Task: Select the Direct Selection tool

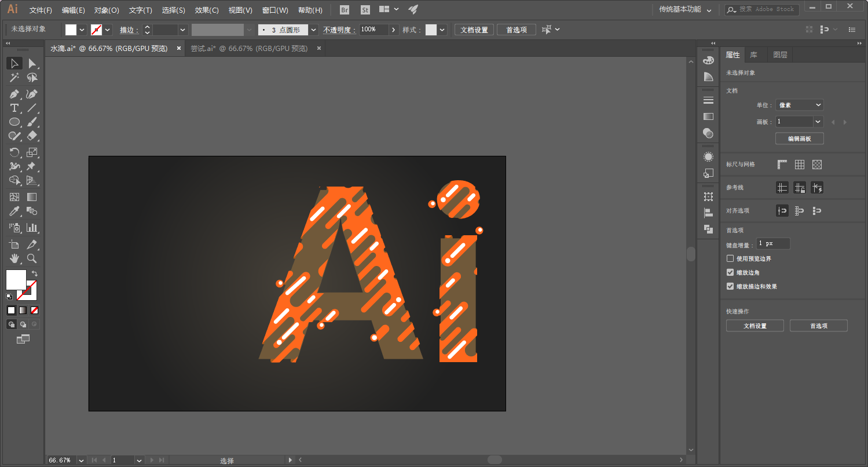Action: coord(32,63)
